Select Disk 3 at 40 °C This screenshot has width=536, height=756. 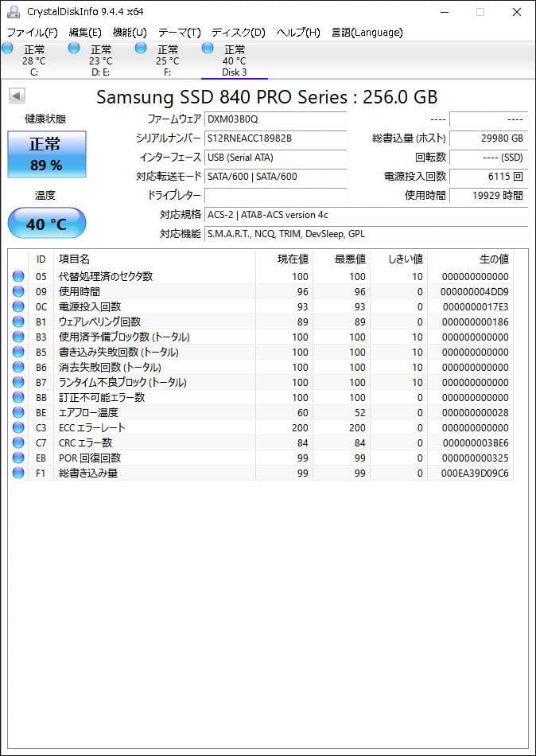[235, 60]
